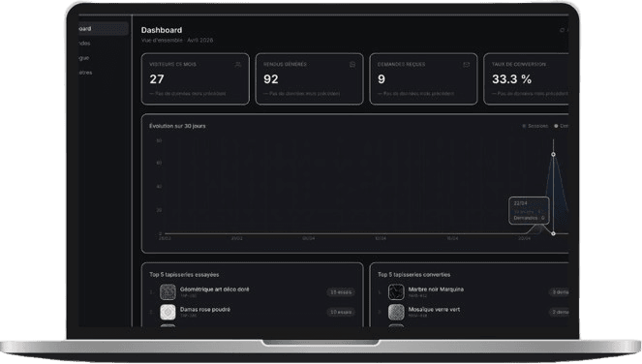642x364 pixels.
Task: Open the Géométrique art déco doré entry name
Action: pyautogui.click(x=215, y=289)
